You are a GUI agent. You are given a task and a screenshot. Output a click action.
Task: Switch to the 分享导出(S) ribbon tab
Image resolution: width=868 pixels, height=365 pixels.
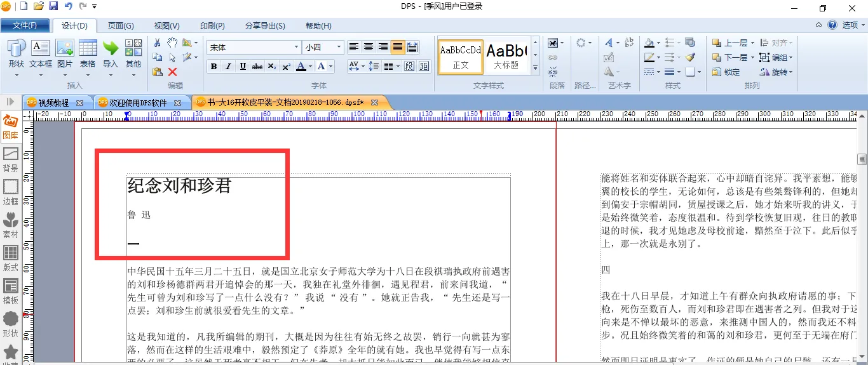(265, 25)
